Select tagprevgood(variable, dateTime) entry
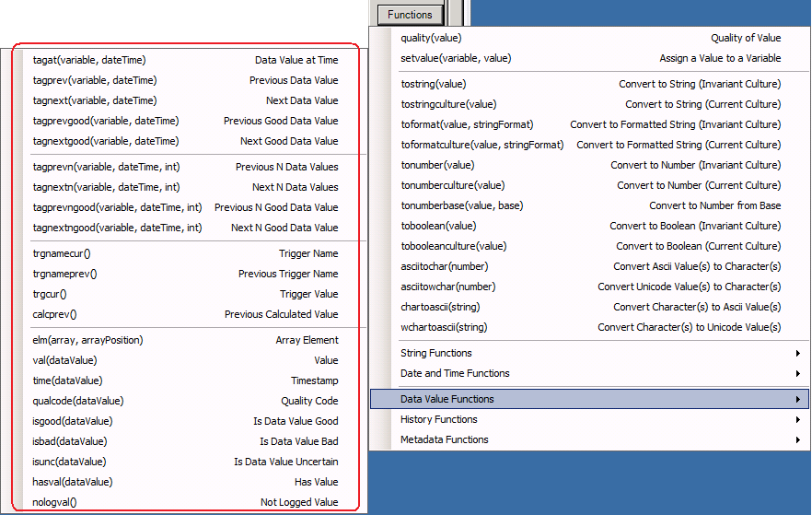Image resolution: width=812 pixels, height=515 pixels. pos(184,122)
